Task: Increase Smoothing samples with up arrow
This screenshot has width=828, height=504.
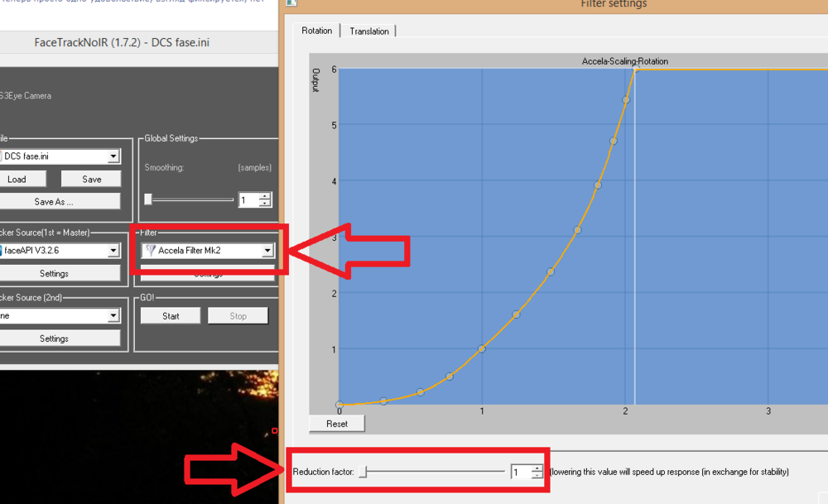Action: click(265, 196)
